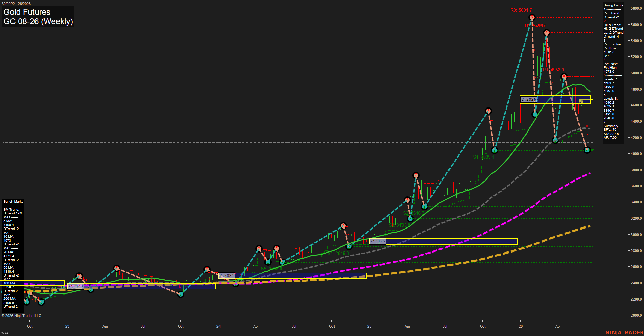Image resolution: width=644 pixels, height=336 pixels.
Task: Select the 'Pvt. Trend:' line in Swing Pivots
Action: pos(612,13)
